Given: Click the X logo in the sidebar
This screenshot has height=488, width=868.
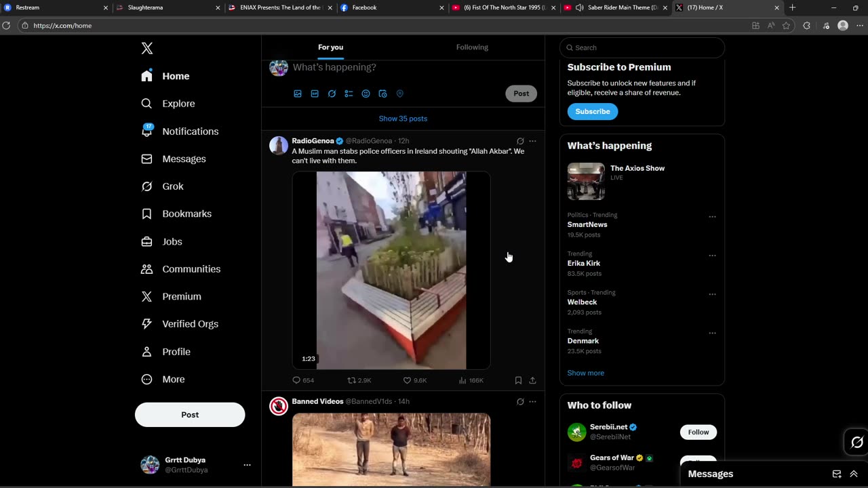Looking at the screenshot, I should 147,48.
